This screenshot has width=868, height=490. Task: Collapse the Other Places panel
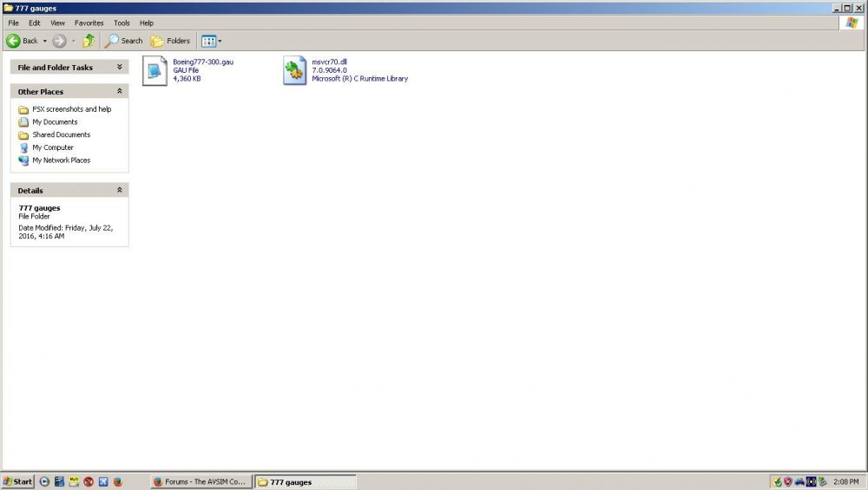(119, 91)
